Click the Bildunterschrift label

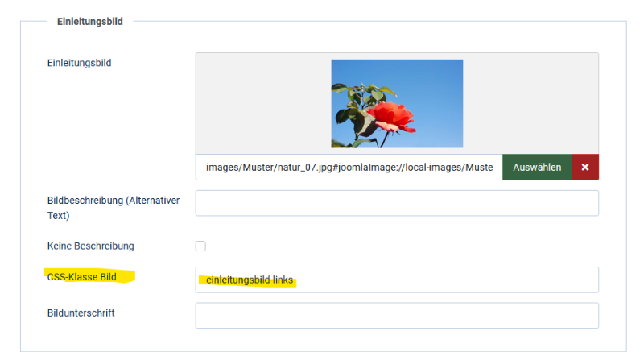(81, 313)
